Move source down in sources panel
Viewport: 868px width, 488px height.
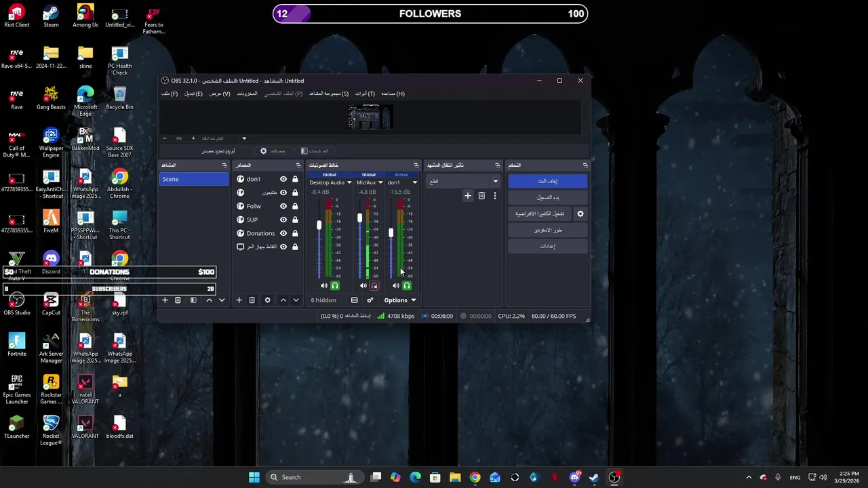point(296,300)
